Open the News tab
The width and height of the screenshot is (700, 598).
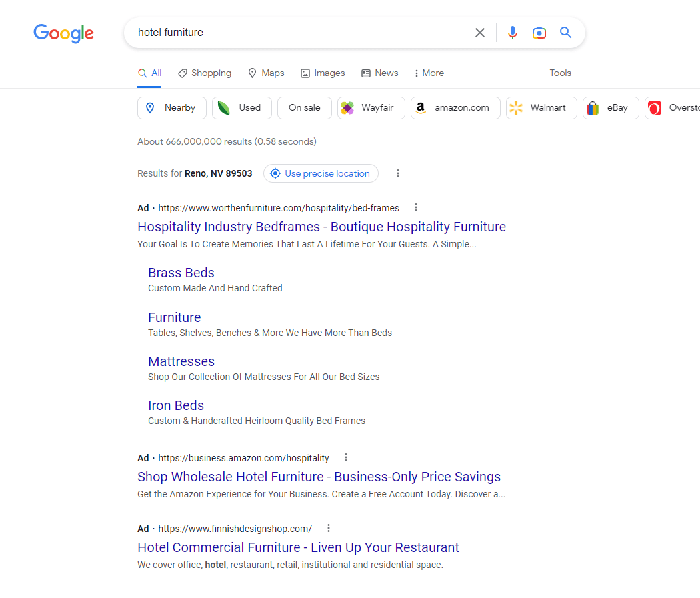click(380, 73)
